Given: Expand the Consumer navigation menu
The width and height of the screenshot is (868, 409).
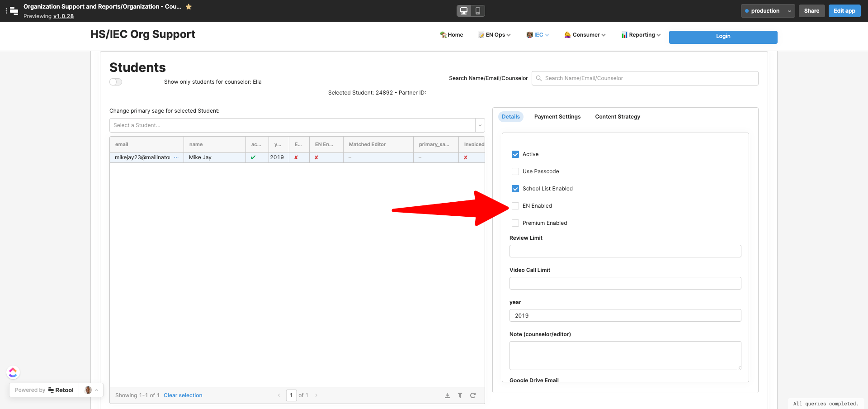Looking at the screenshot, I should pyautogui.click(x=585, y=35).
